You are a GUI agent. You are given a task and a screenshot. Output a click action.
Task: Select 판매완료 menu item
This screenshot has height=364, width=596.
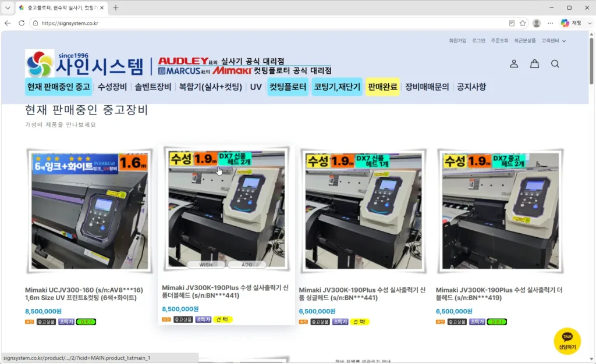(382, 87)
